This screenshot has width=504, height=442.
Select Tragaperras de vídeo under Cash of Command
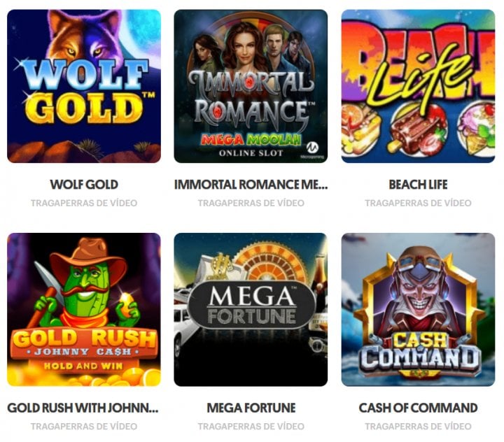418,426
